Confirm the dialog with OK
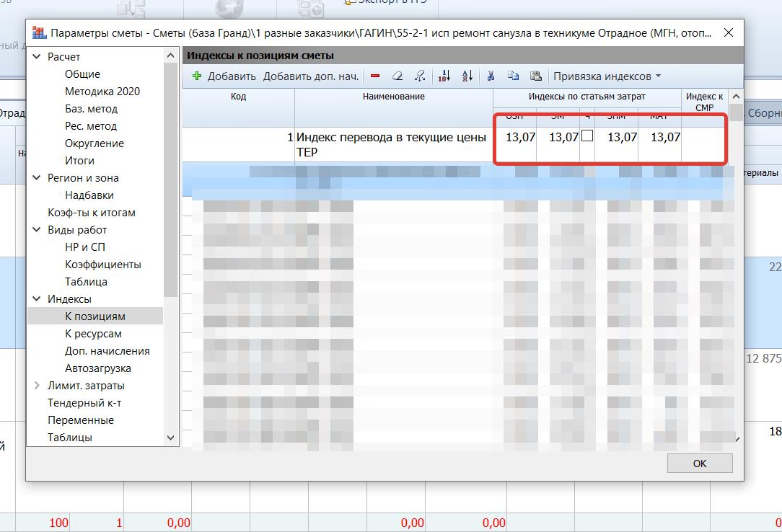 pos(700,464)
